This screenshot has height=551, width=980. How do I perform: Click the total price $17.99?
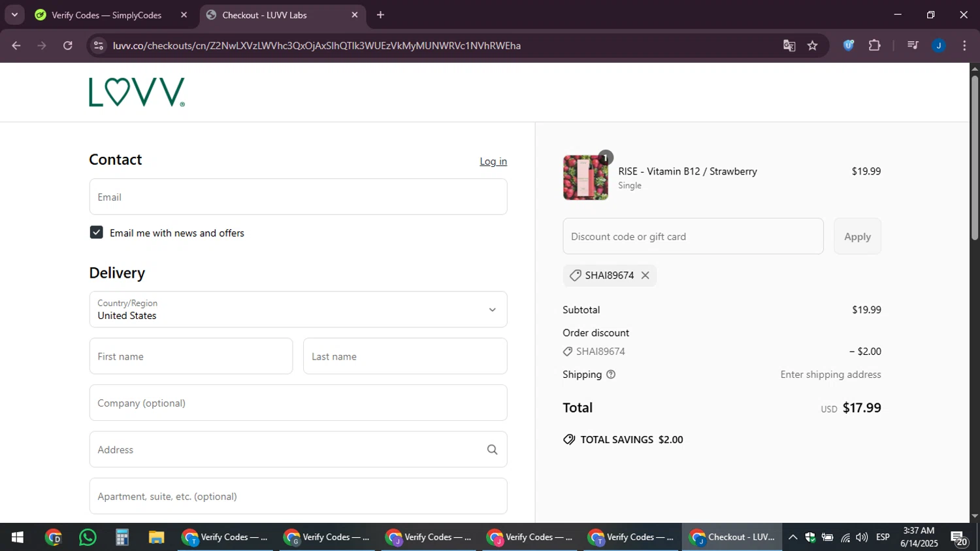(x=862, y=408)
